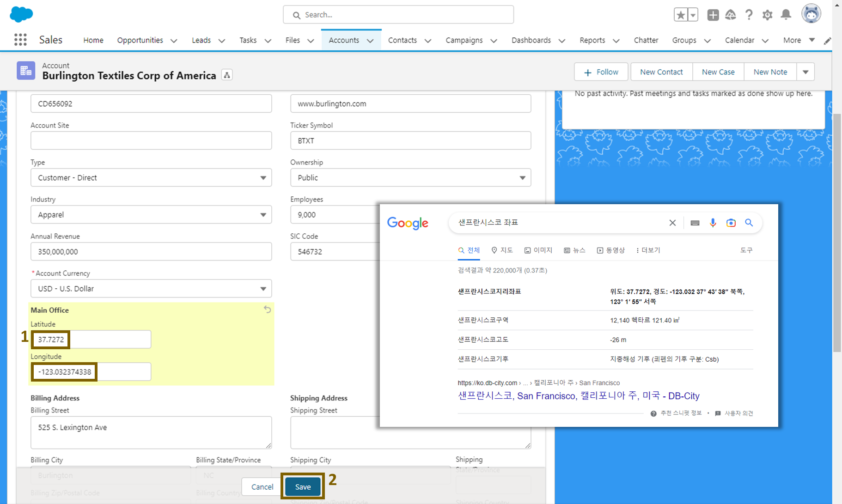Click the Latitude input field
Image resolution: width=842 pixels, height=504 pixels.
click(91, 339)
